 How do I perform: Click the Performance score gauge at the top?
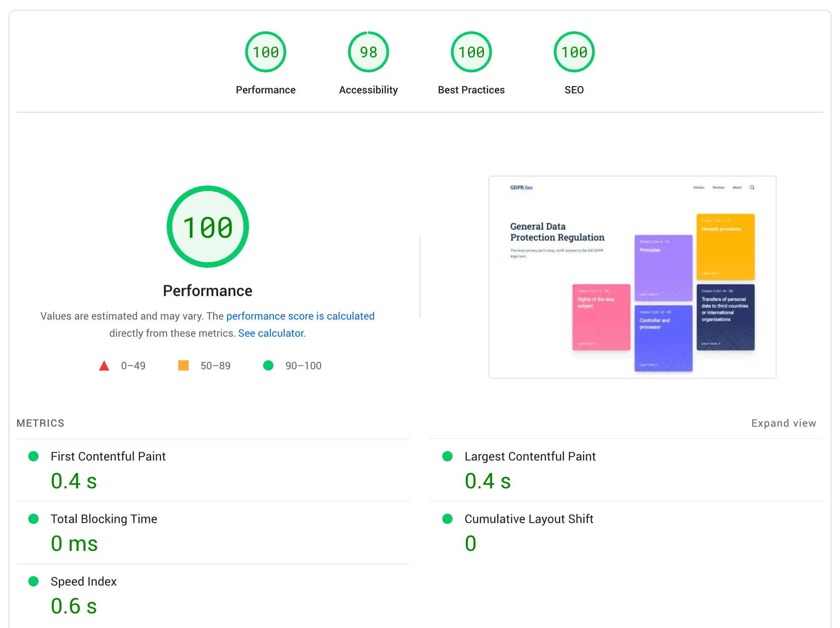(x=265, y=51)
